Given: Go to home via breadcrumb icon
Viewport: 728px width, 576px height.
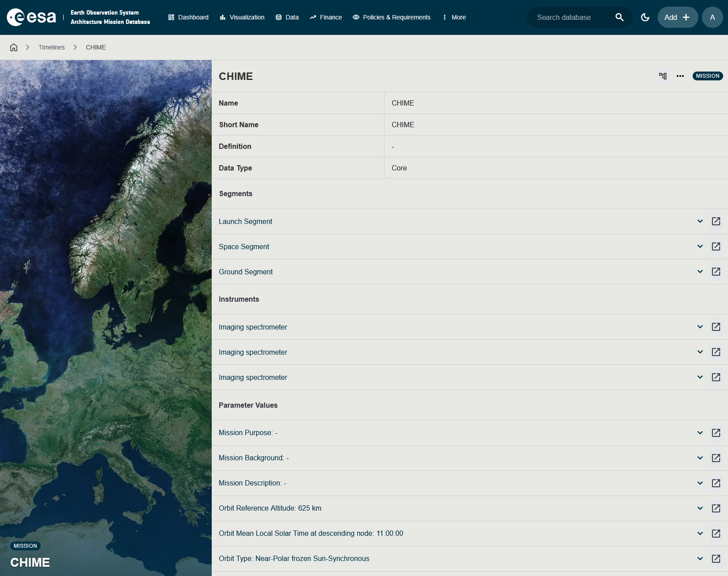Looking at the screenshot, I should point(14,47).
